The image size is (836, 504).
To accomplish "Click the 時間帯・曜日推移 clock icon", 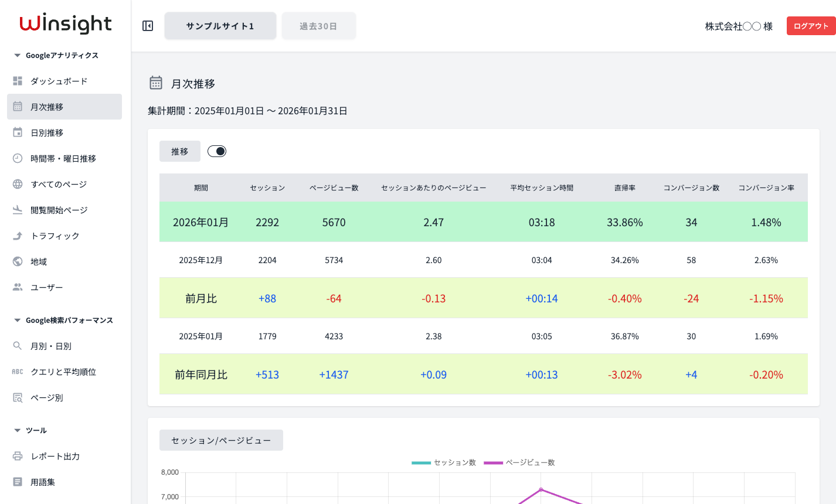I will tap(18, 158).
